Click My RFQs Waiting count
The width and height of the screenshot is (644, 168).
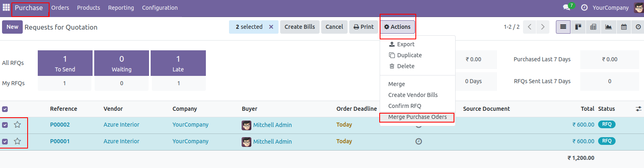click(x=121, y=83)
